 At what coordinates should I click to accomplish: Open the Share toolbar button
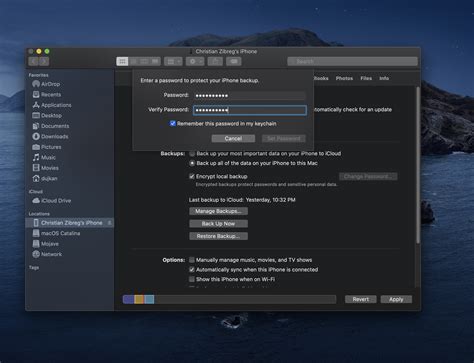click(x=215, y=61)
